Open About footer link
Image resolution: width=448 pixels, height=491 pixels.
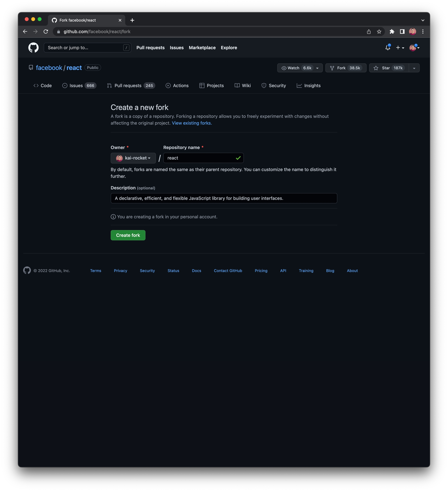coord(352,271)
